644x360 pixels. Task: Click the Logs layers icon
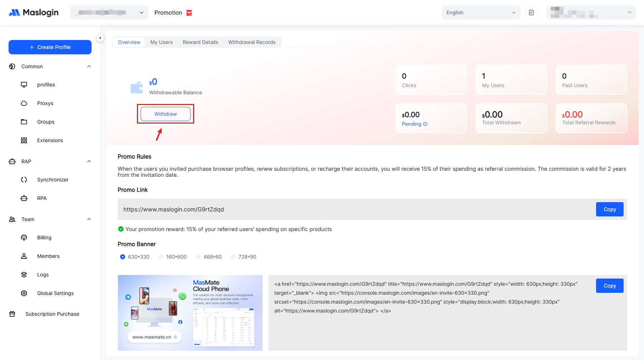coord(24,275)
